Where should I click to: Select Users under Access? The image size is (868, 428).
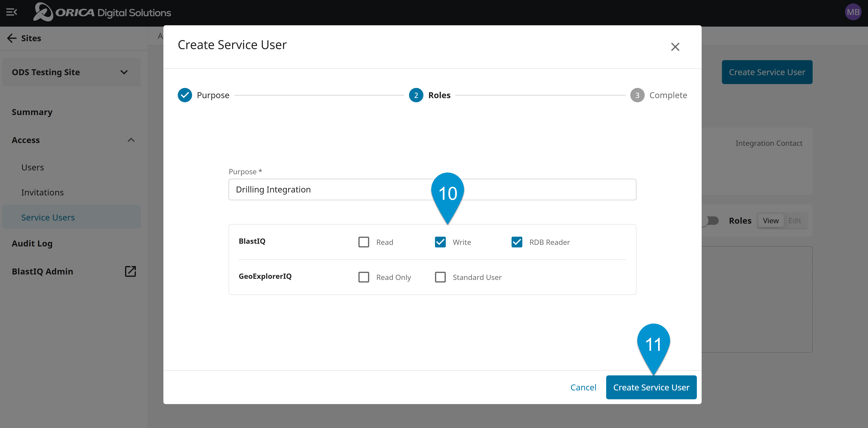33,167
